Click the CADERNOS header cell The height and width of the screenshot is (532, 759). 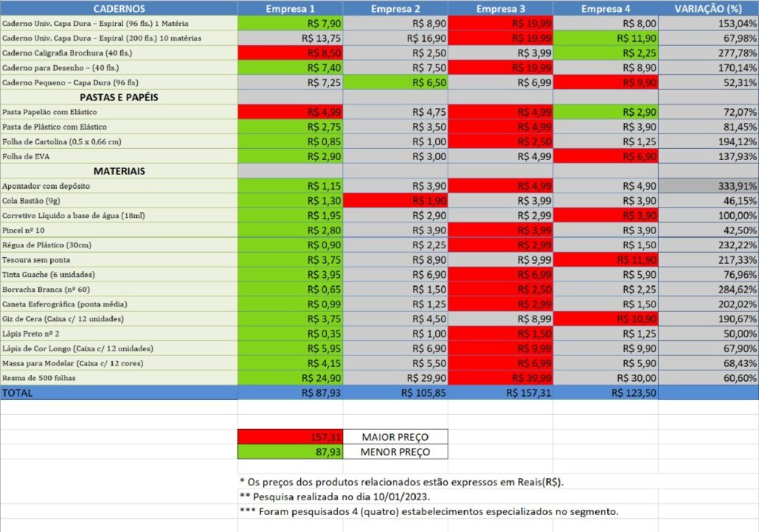point(119,9)
